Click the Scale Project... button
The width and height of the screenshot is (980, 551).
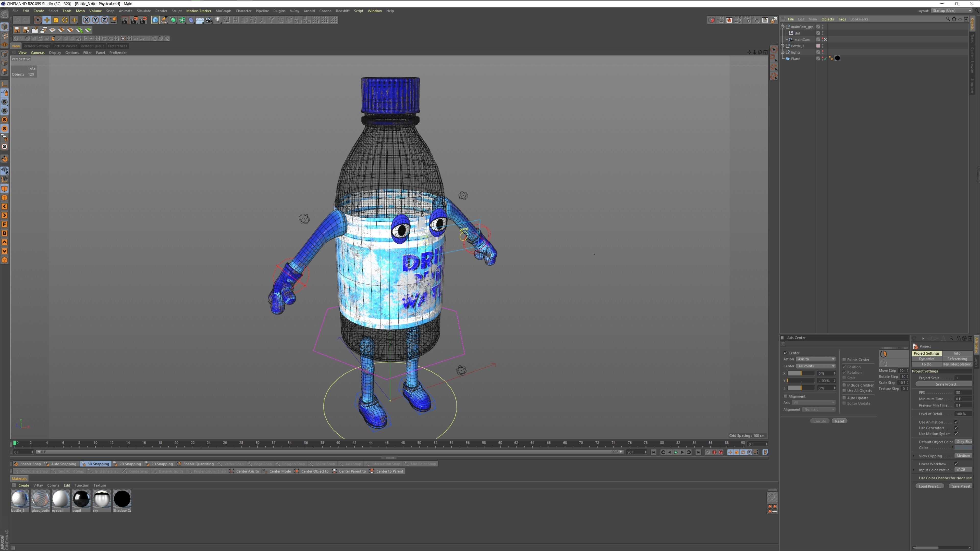[944, 384]
